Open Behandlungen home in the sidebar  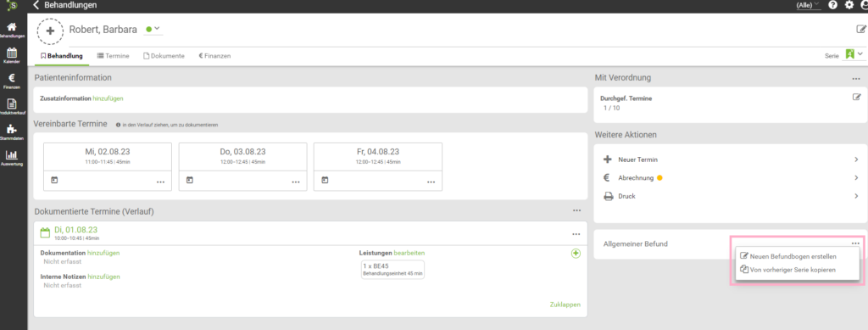[x=12, y=30]
